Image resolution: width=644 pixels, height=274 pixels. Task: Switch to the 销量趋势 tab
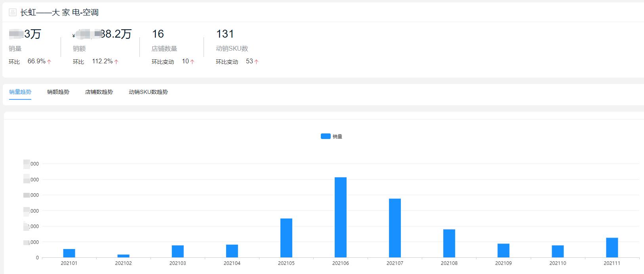(x=20, y=92)
